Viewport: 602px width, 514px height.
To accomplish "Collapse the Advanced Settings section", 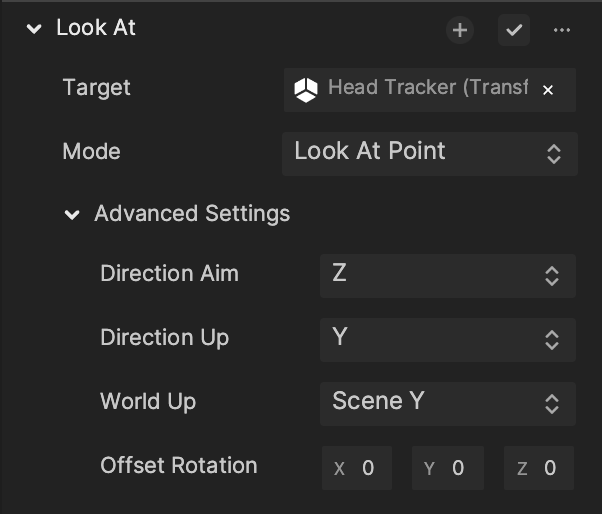I will (x=72, y=215).
